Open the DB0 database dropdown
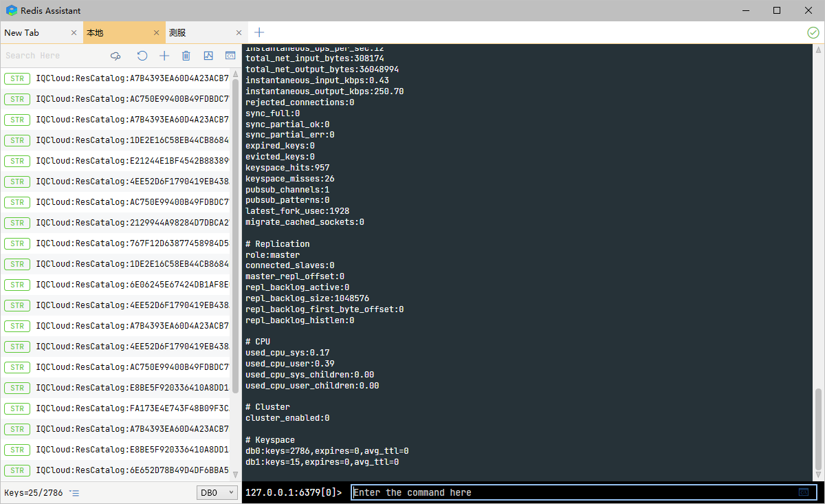 coord(217,493)
